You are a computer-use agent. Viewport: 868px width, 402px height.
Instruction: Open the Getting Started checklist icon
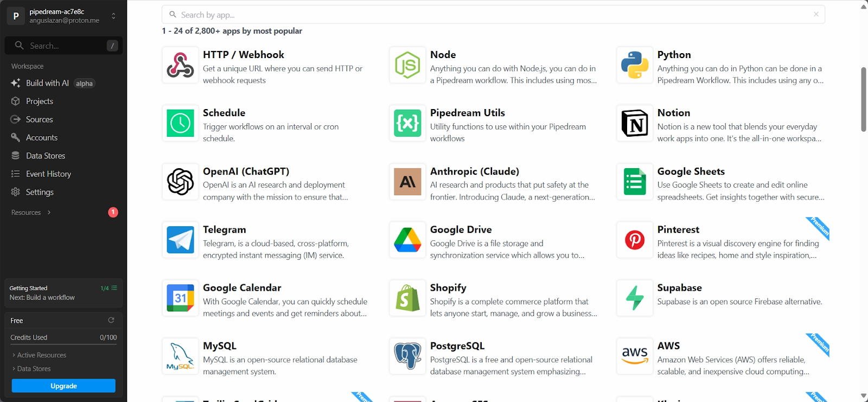click(x=114, y=288)
